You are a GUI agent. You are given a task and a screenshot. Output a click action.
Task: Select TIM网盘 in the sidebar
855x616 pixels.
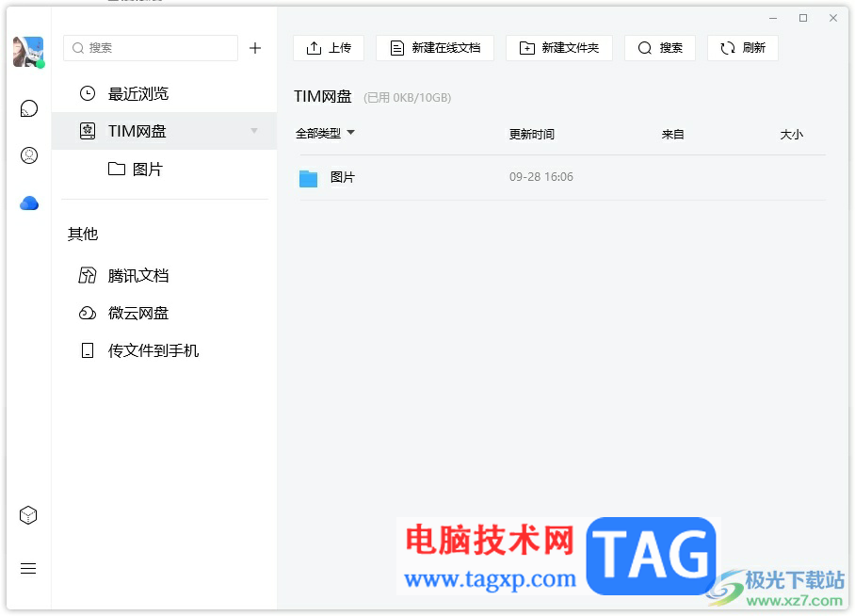(164, 131)
